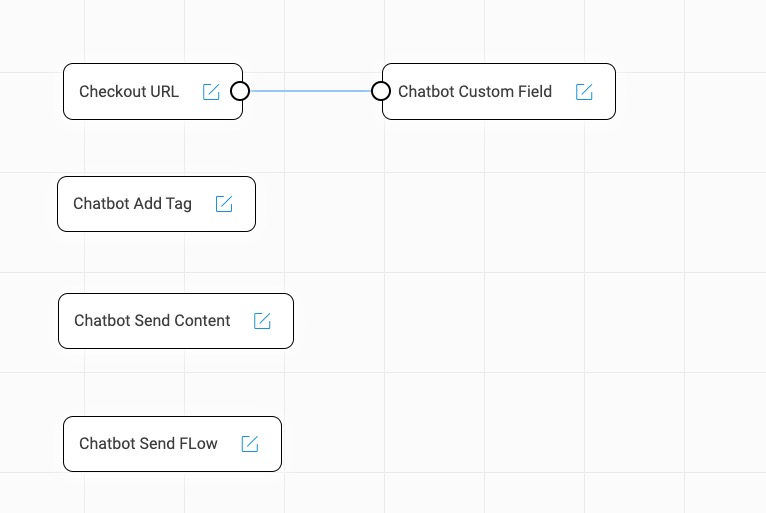Viewport: 766px width, 513px height.
Task: Select the blue connection line between nodes
Action: tap(310, 91)
